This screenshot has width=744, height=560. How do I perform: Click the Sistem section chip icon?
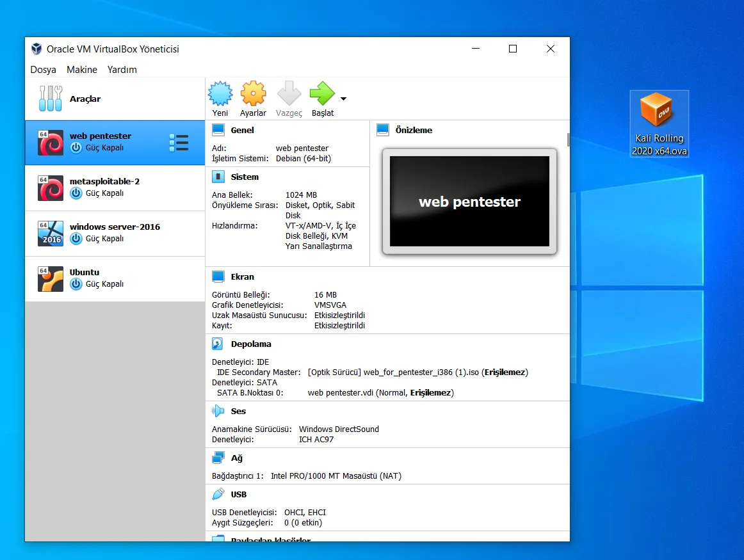click(x=218, y=177)
